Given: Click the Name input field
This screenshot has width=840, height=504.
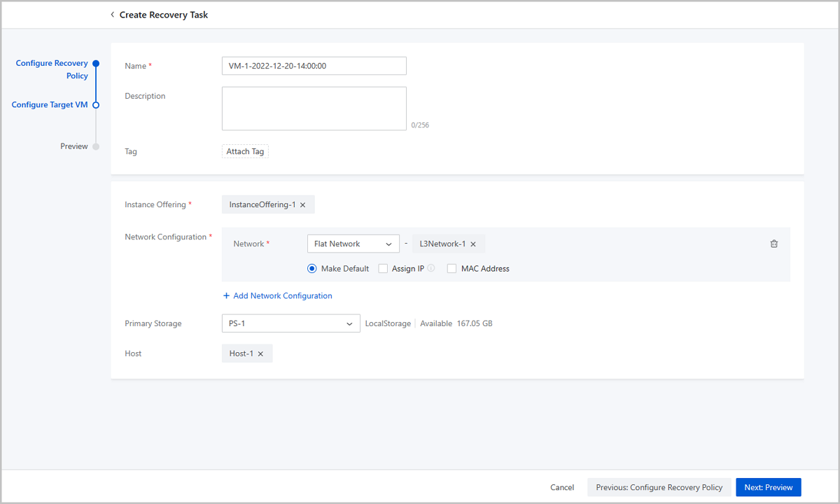Looking at the screenshot, I should pyautogui.click(x=314, y=66).
